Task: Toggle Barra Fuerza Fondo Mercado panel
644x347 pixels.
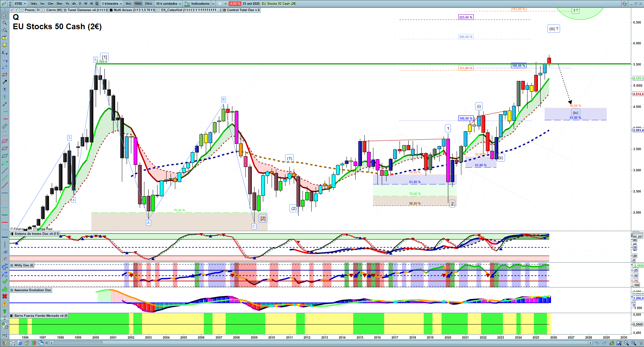Action: (x=12, y=316)
